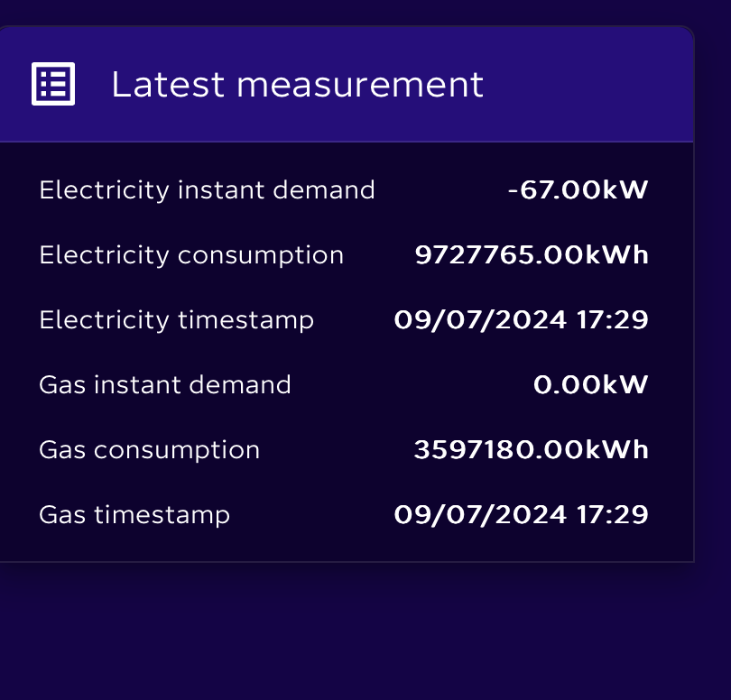Click the word measurement in the header
This screenshot has height=700, width=731.
click(360, 85)
